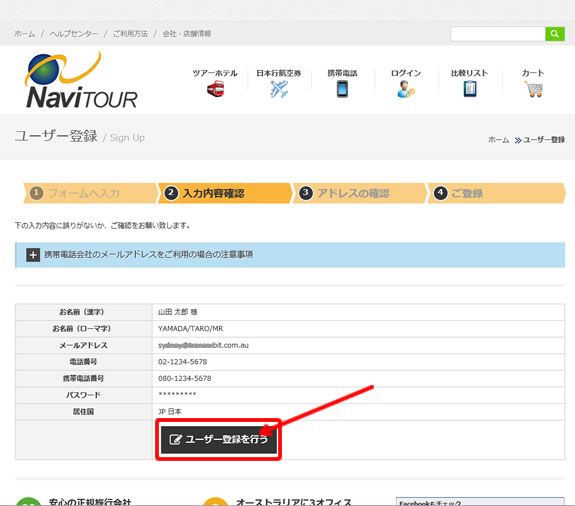Select the airplane flight ticket icon
Image resolution: width=575 pixels, height=506 pixels.
(x=279, y=89)
